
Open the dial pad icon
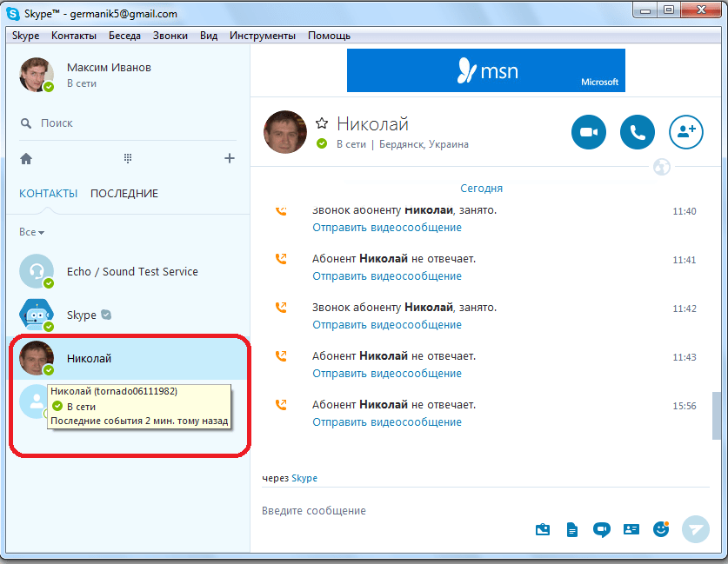coord(128,158)
